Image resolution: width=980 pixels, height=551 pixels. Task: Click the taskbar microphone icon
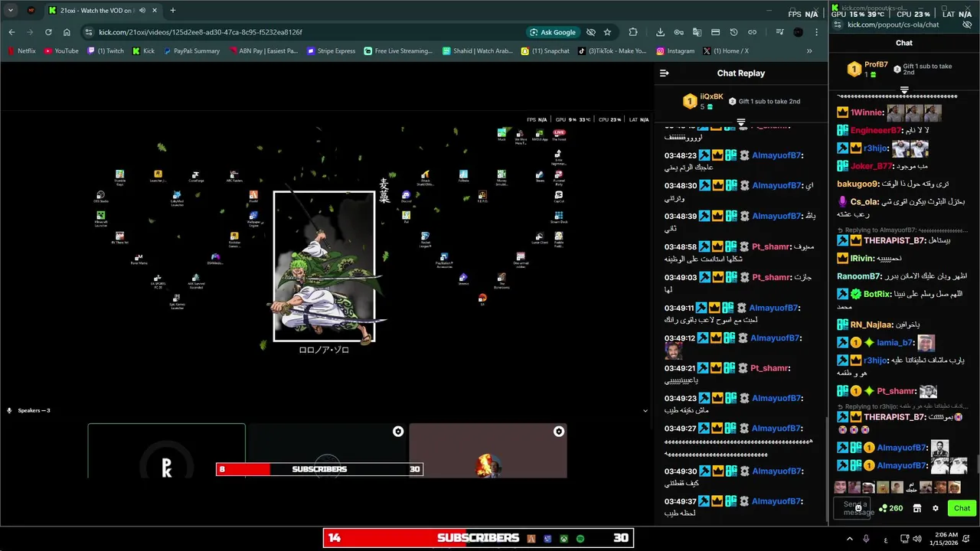click(x=866, y=539)
